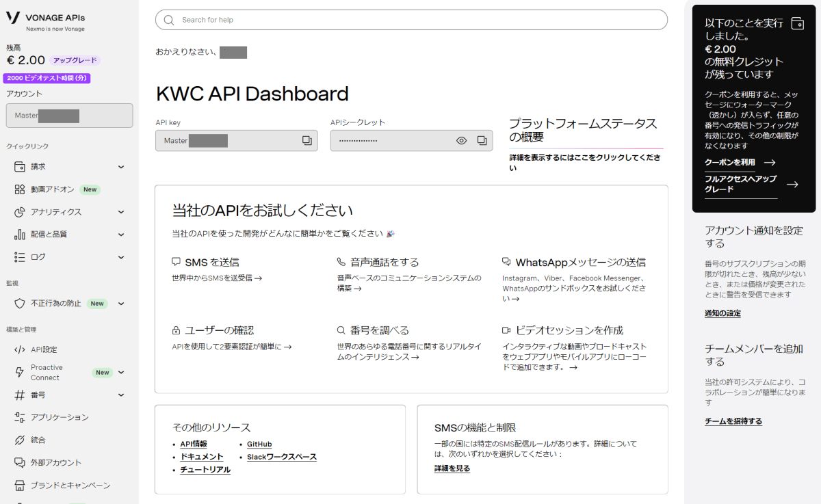Open the Slackワークスペース link
This screenshot has width=821, height=504.
click(282, 457)
